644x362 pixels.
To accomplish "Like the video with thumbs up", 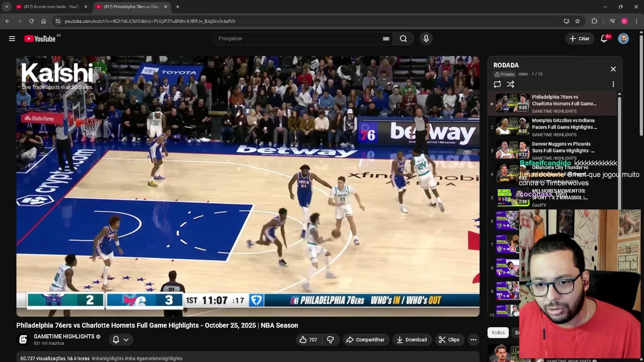I will click(308, 340).
